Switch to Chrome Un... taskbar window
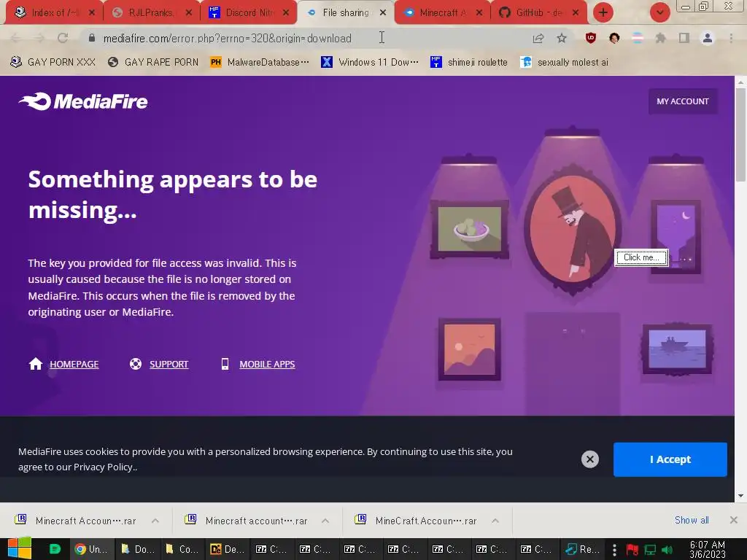This screenshot has height=560, width=747. tap(93, 549)
